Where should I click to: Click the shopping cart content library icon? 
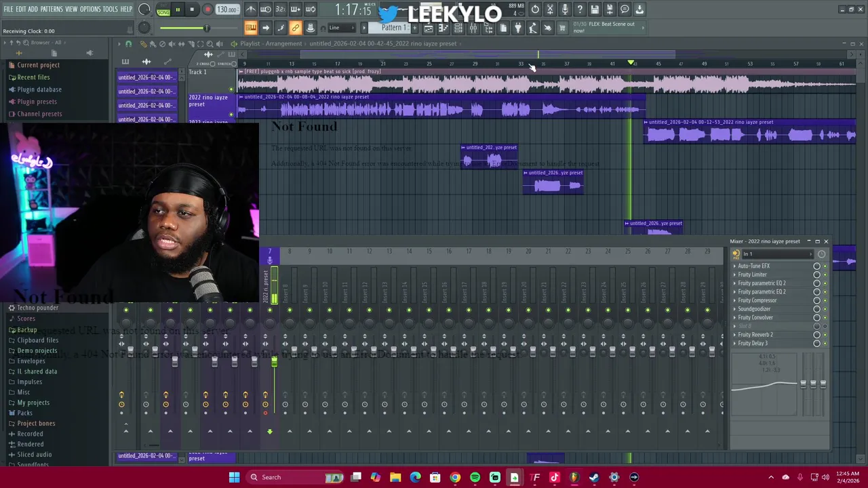pyautogui.click(x=561, y=28)
